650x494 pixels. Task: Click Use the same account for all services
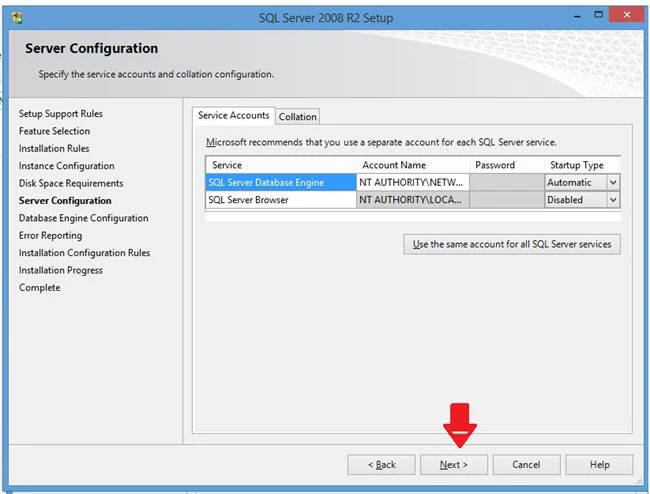pyautogui.click(x=512, y=245)
